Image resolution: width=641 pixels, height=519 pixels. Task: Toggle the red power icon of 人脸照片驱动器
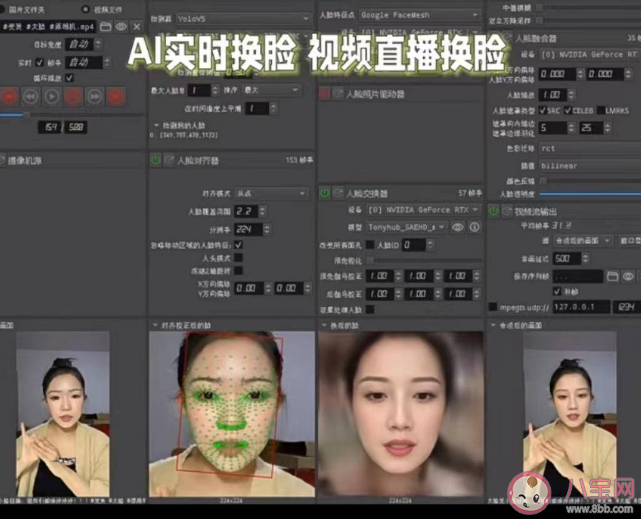[325, 94]
